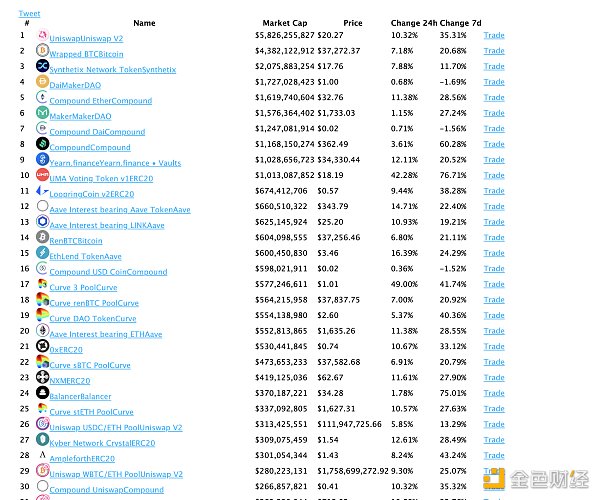Click Trade link for Aave Token row 12

494,207
